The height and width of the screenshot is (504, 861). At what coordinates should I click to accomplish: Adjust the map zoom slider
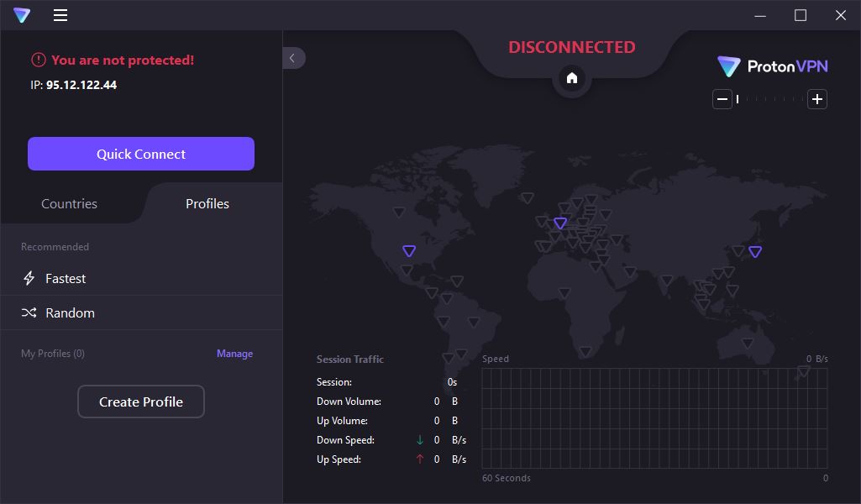[769, 99]
